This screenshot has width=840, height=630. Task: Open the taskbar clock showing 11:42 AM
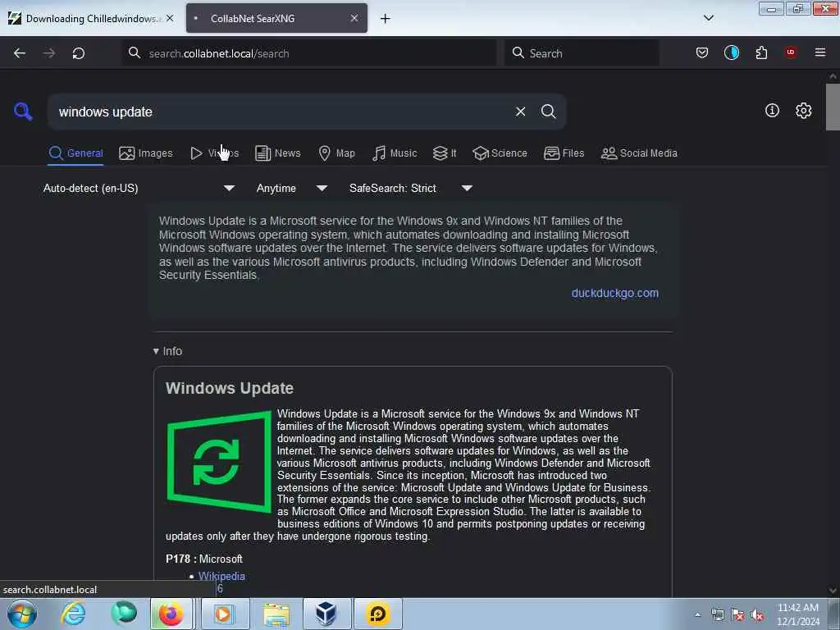click(x=797, y=614)
